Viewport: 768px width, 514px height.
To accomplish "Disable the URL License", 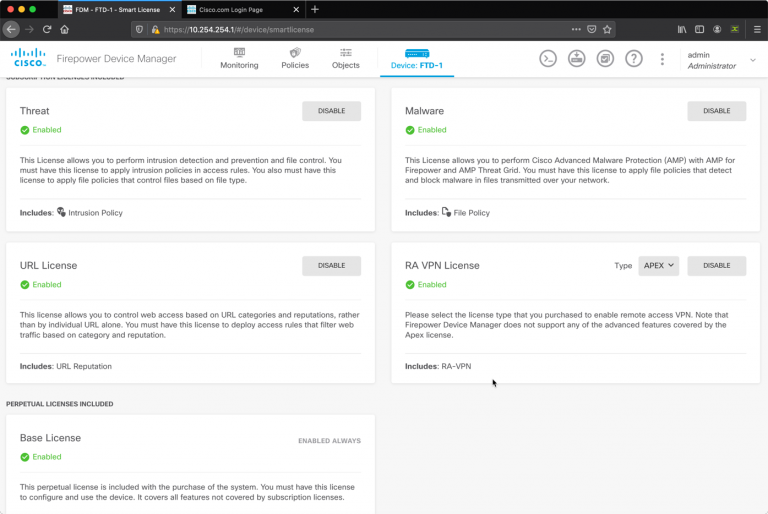I will point(332,266).
